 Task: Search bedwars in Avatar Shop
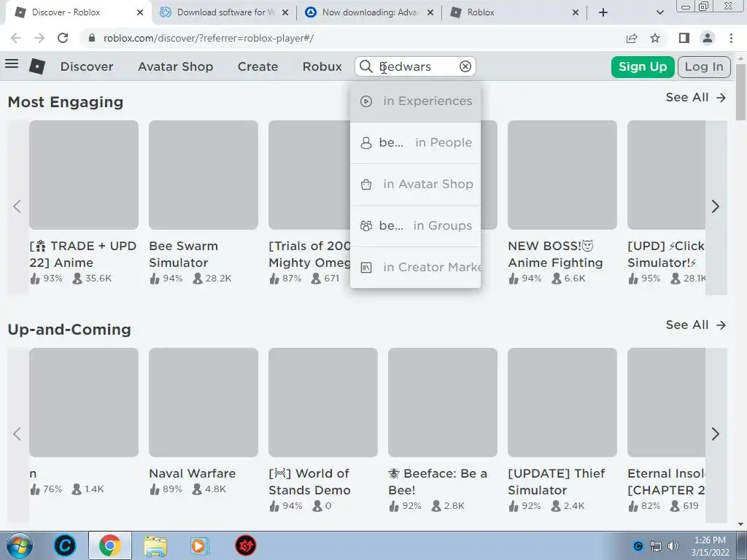(x=415, y=184)
